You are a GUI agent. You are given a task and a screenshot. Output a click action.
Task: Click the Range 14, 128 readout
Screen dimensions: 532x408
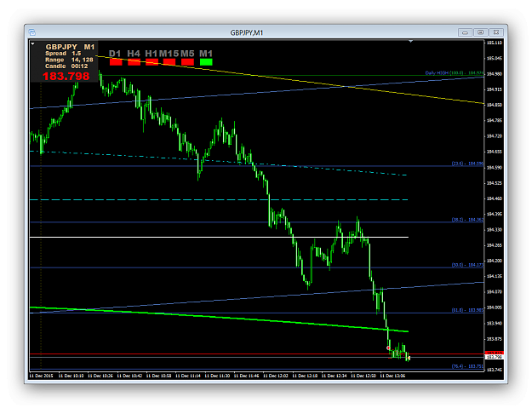click(x=69, y=60)
